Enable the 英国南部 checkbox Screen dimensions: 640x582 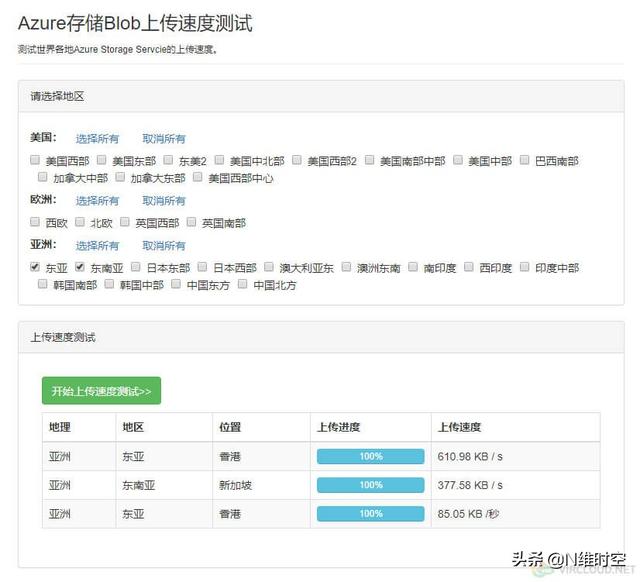(191, 222)
